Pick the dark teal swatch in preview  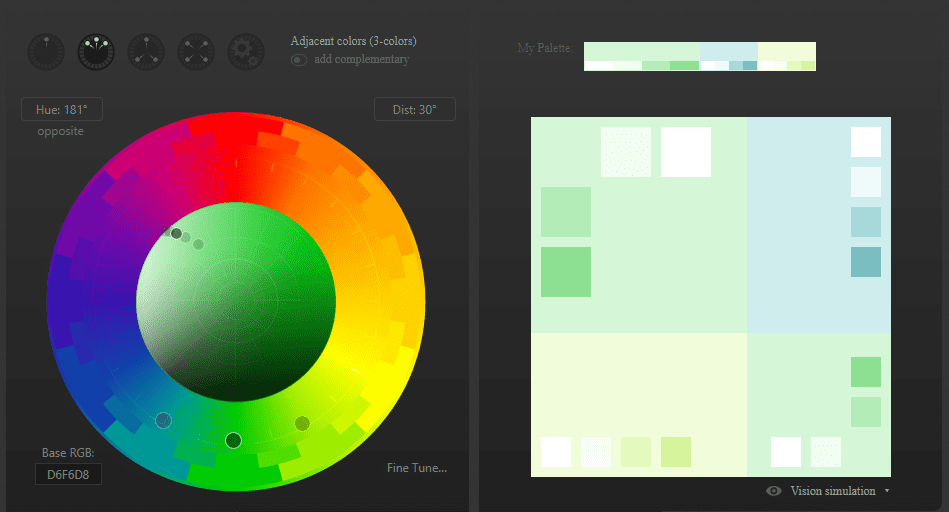(x=865, y=262)
